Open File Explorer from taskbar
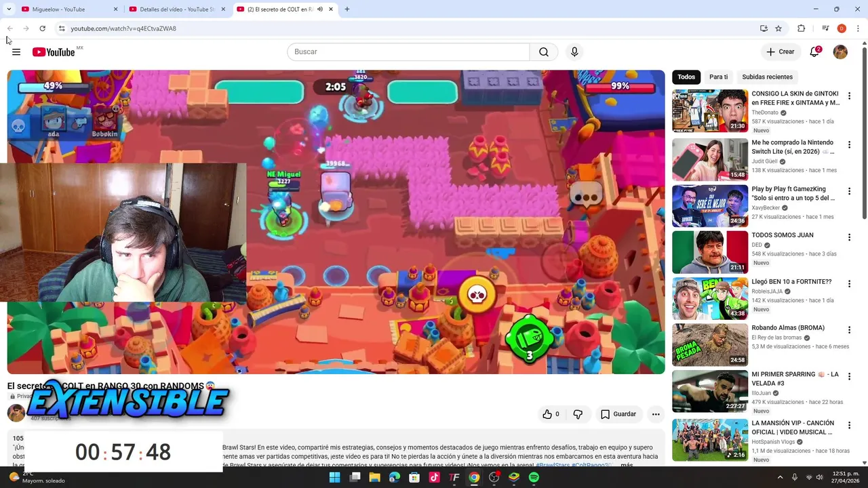The width and height of the screenshot is (868, 488). point(374,477)
